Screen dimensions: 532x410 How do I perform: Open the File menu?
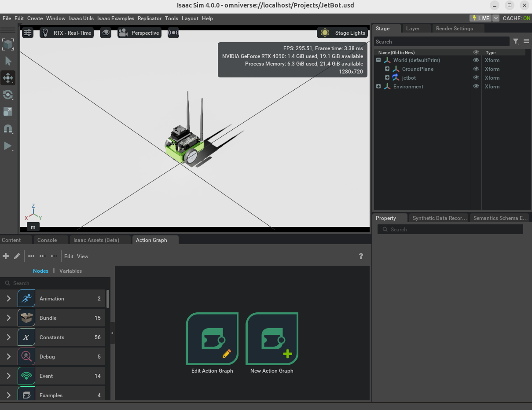(x=7, y=18)
